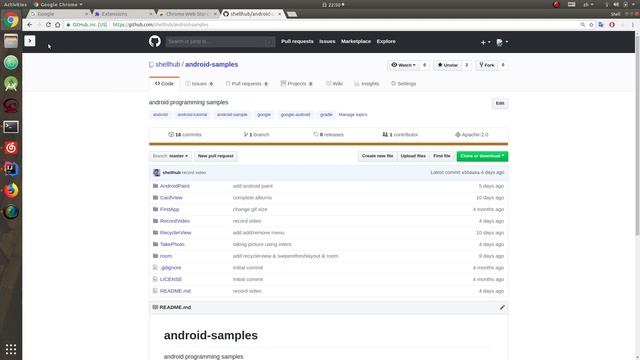Open the commits count link
Viewport: 640px width, 360px height.
pyautogui.click(x=185, y=135)
